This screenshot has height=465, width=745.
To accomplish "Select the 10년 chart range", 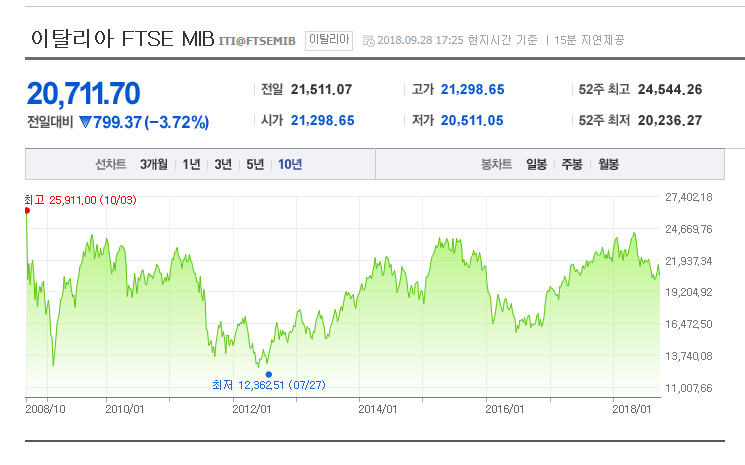I will pos(290,164).
